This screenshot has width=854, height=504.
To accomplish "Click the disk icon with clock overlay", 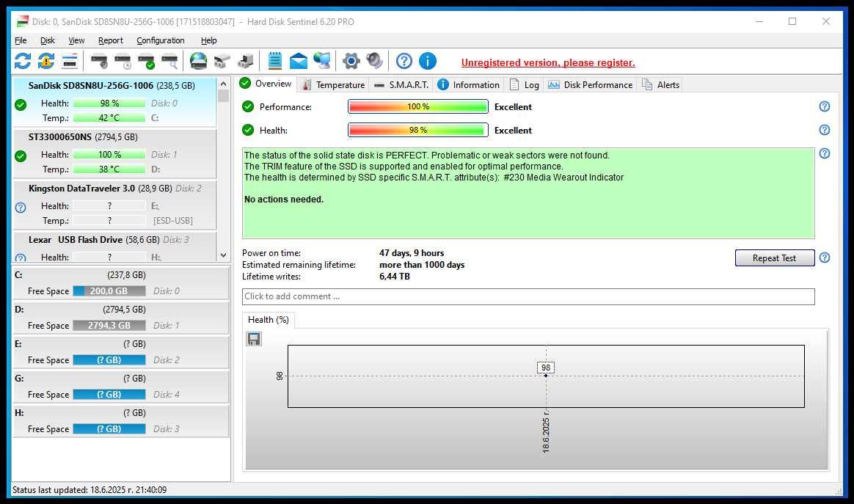I will click(123, 61).
